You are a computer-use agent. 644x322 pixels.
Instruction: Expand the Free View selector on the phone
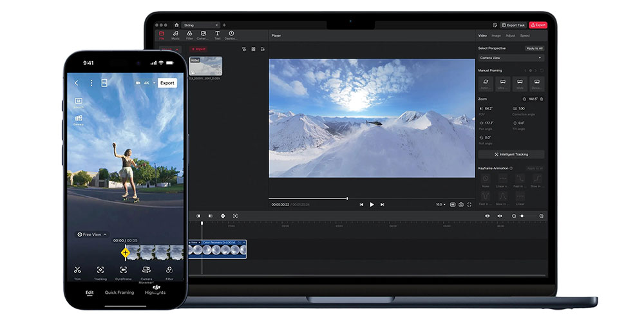(x=92, y=234)
